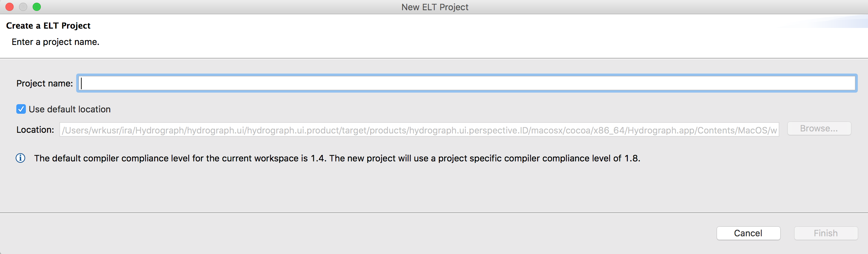Minimize the dialog with the yellow button
This screenshot has height=254, width=868.
pos(23,7)
